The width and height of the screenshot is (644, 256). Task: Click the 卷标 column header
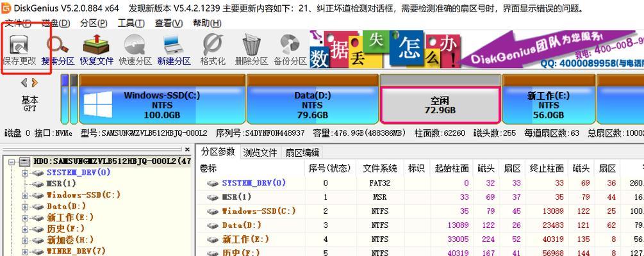pyautogui.click(x=251, y=168)
